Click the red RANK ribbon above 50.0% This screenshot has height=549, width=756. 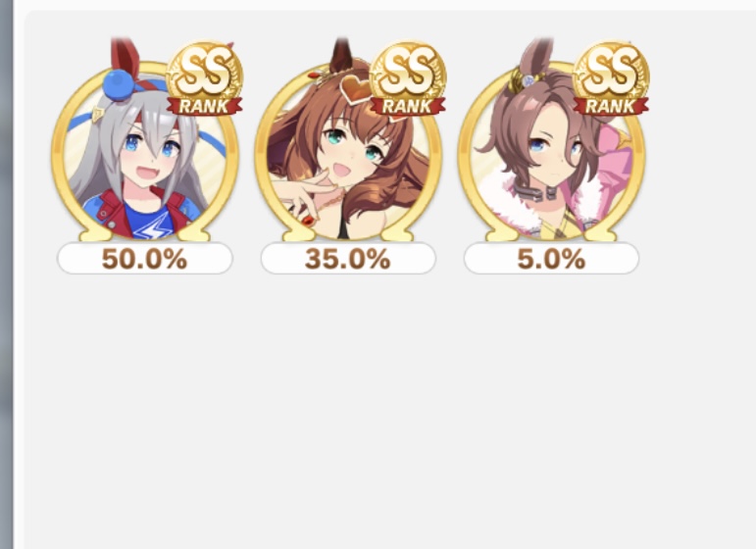[204, 106]
